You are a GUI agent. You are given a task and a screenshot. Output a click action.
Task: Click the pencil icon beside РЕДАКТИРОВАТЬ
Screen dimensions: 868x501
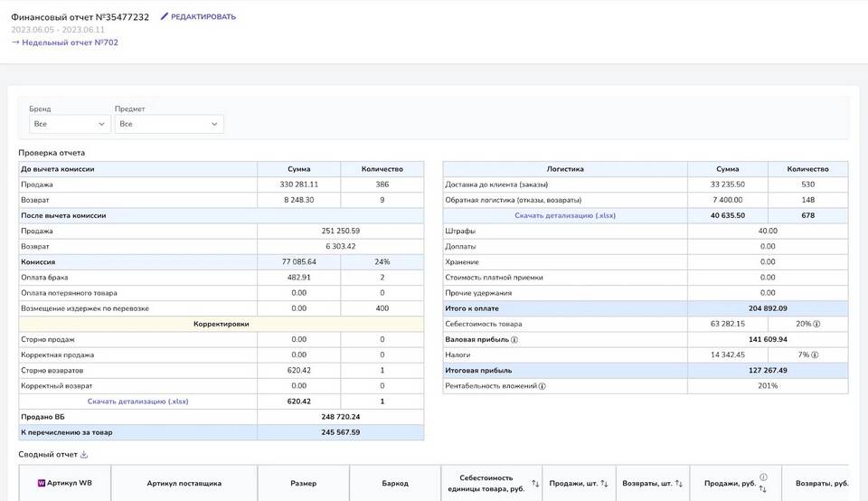165,16
